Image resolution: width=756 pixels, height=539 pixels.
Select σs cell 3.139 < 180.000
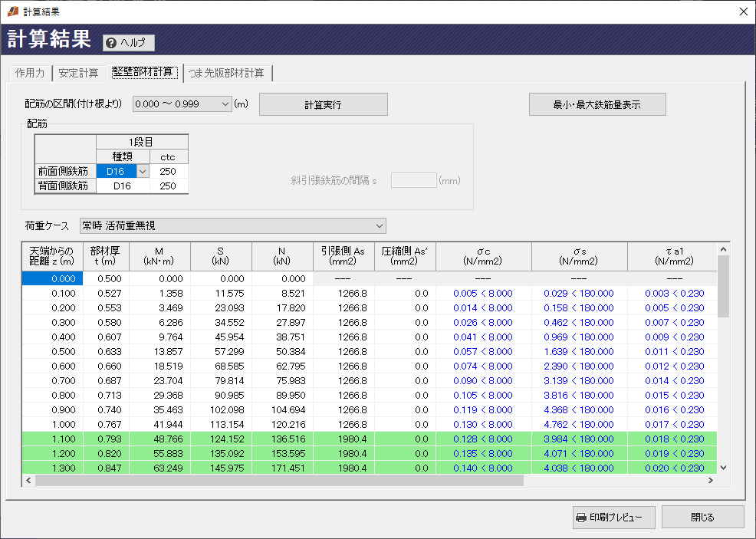[x=580, y=381]
